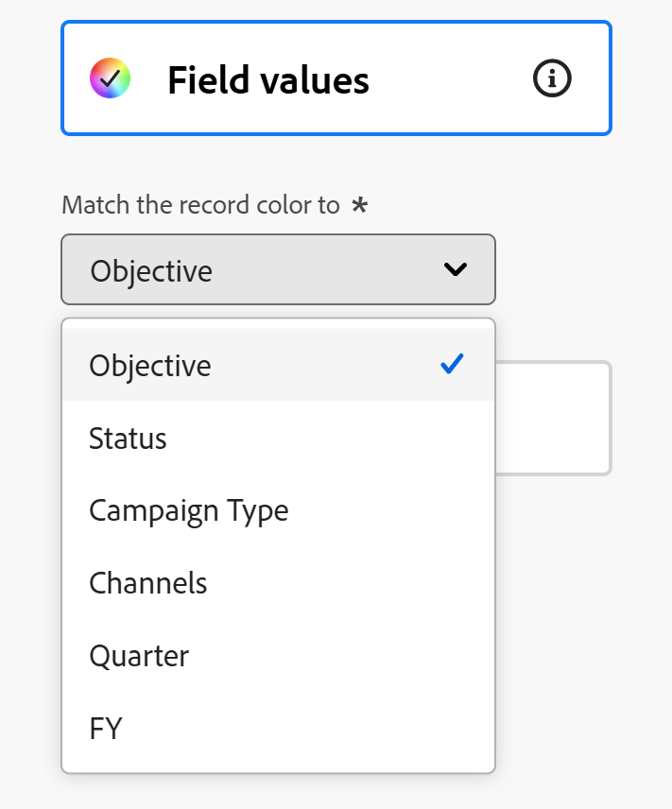Screen dimensions: 672x809
Task: Click the word Status in the options
Action: click(x=128, y=439)
